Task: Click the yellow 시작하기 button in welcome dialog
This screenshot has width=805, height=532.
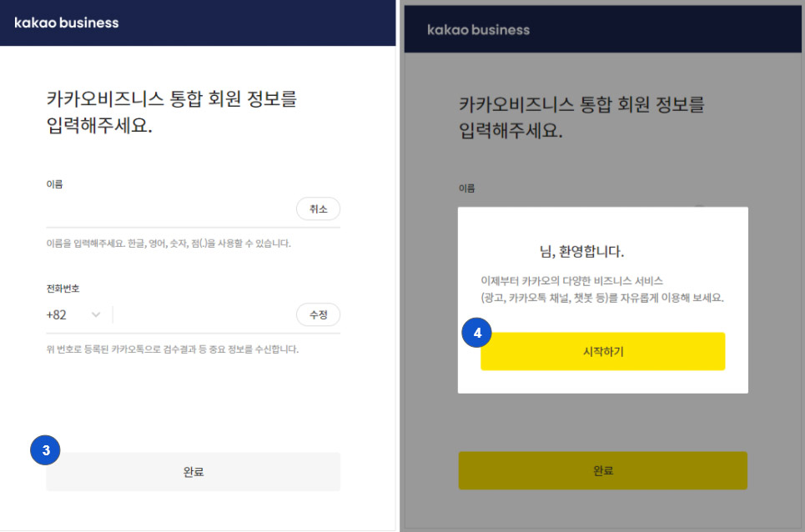Action: 602,352
